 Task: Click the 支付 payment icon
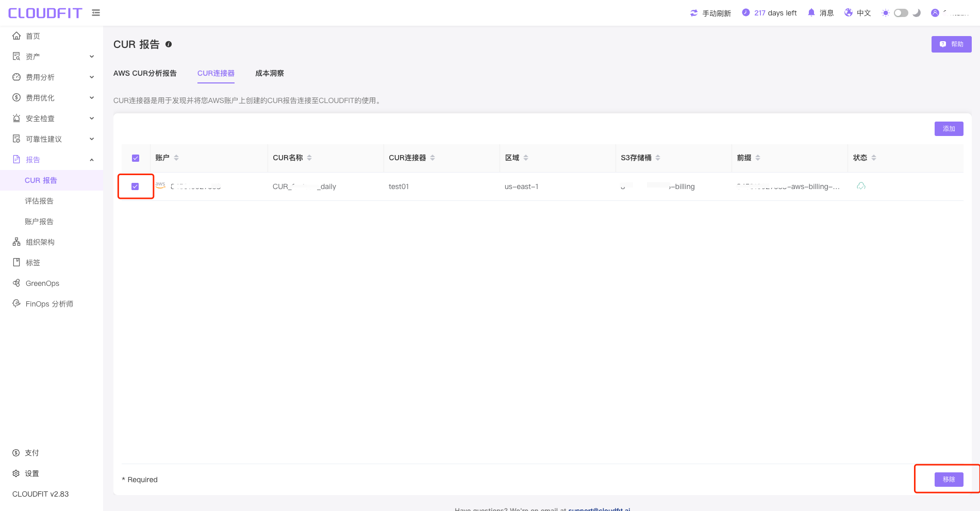tap(16, 453)
